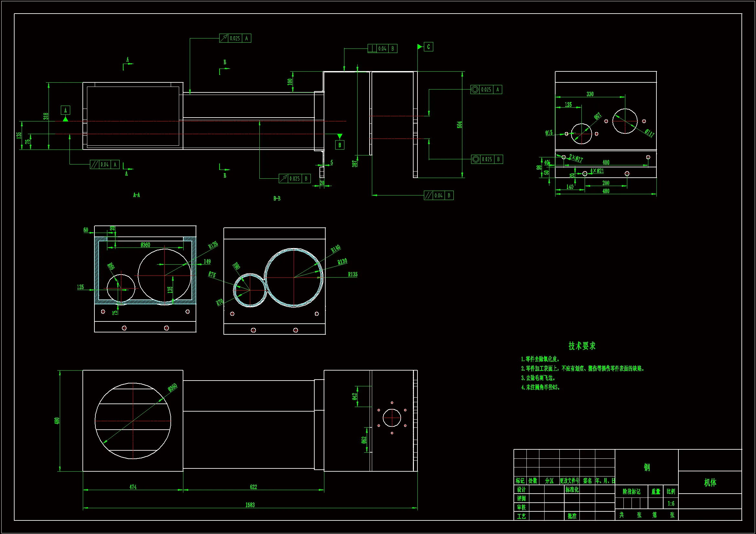Viewport: 756px width, 534px height.
Task: Select the R135 radius dimension label
Action: tap(352, 274)
